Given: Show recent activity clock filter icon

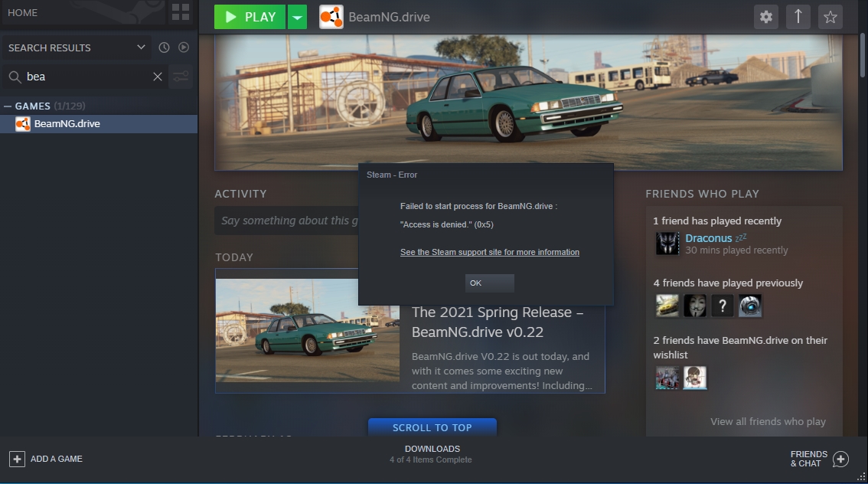Looking at the screenshot, I should tap(164, 47).
